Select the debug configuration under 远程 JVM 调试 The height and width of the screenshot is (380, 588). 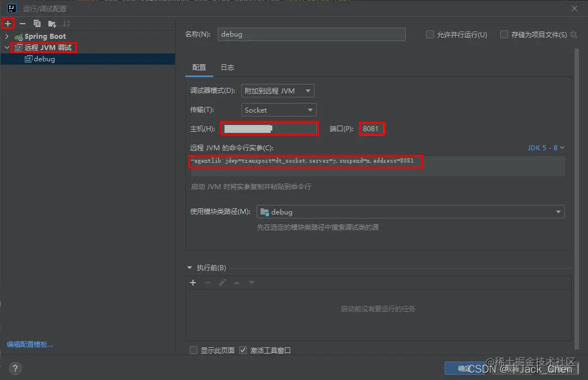pos(44,59)
